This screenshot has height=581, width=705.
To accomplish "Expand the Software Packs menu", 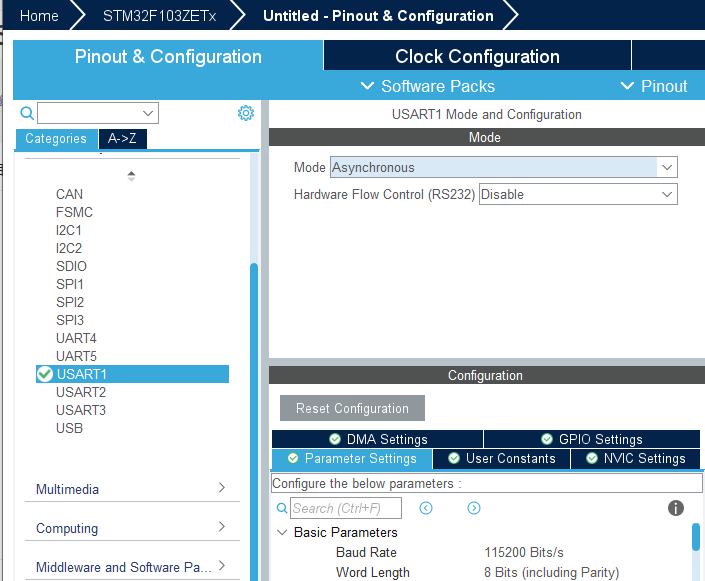I will 428,86.
